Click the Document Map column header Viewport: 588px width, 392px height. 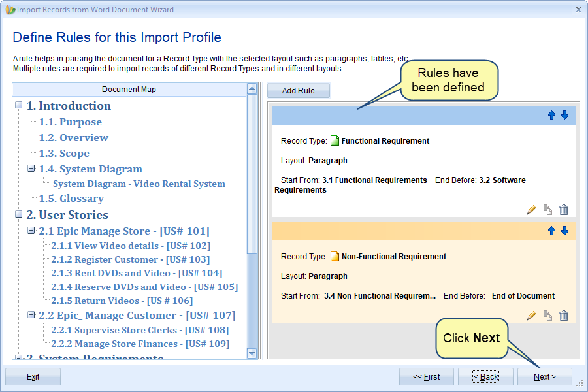point(129,90)
